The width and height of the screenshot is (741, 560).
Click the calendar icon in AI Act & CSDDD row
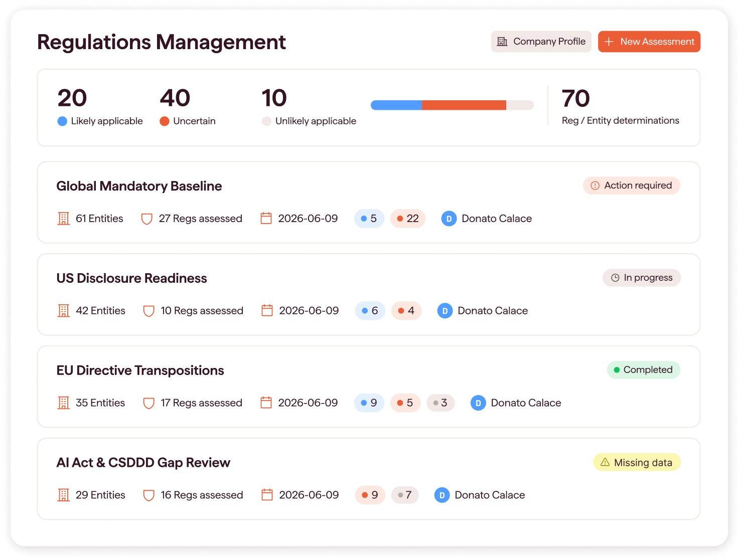point(267,495)
